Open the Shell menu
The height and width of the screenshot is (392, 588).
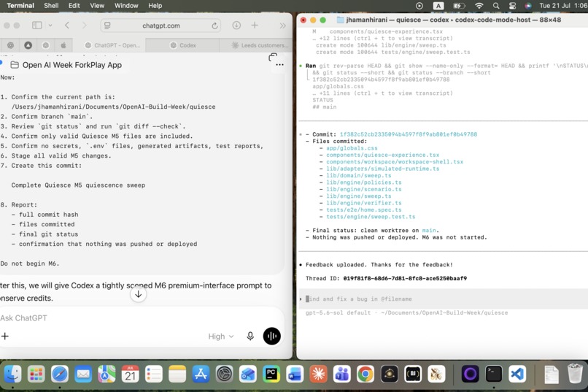coord(51,6)
